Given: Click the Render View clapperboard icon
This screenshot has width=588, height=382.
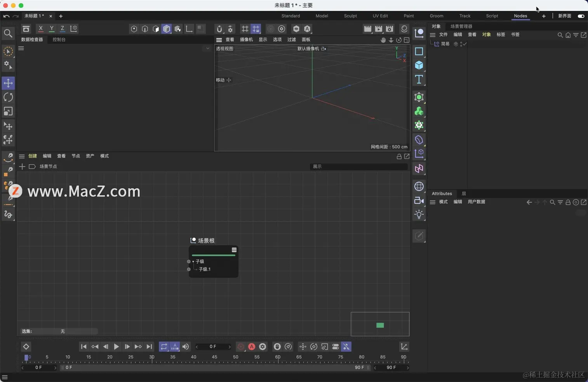Looking at the screenshot, I should tap(367, 29).
